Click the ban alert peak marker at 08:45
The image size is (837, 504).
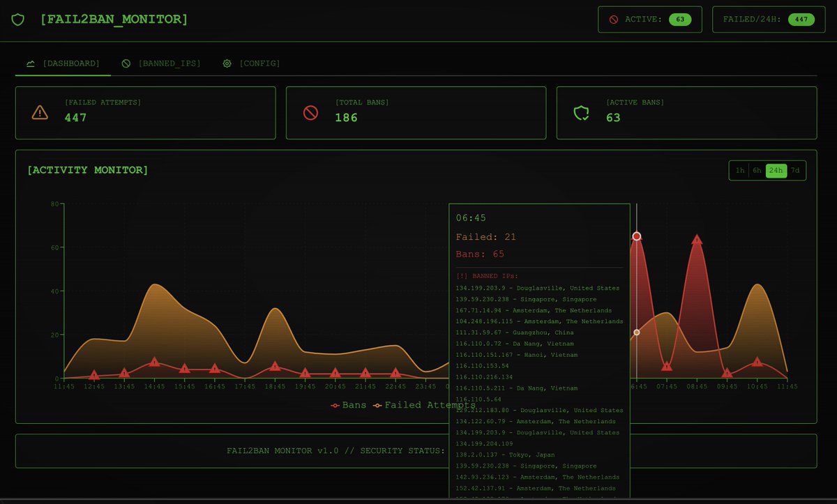click(x=697, y=240)
